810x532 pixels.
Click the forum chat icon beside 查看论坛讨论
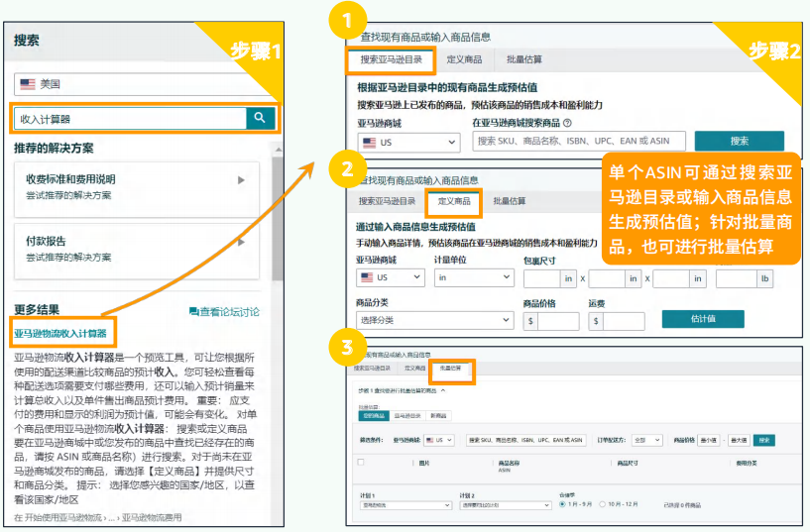193,312
